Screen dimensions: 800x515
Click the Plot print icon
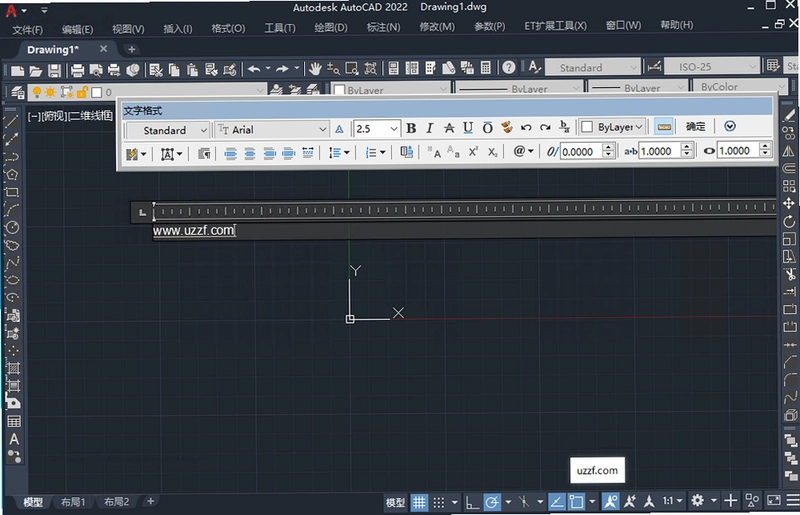[x=77, y=70]
